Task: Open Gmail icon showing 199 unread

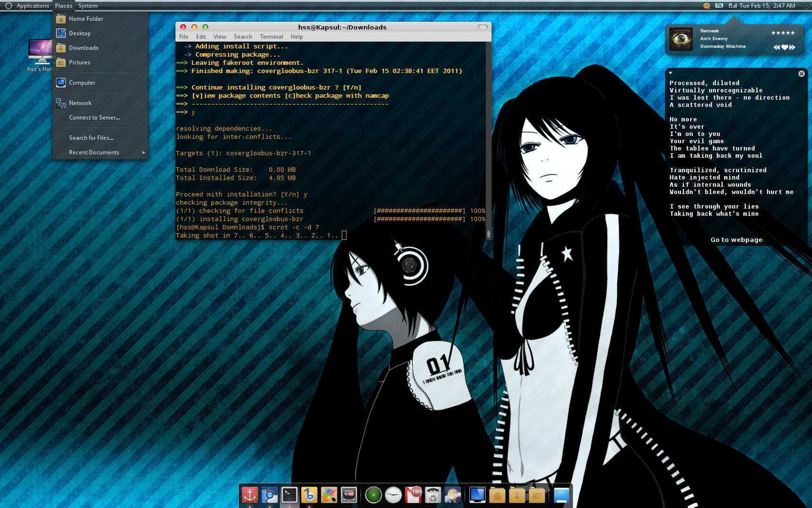Action: [413, 495]
